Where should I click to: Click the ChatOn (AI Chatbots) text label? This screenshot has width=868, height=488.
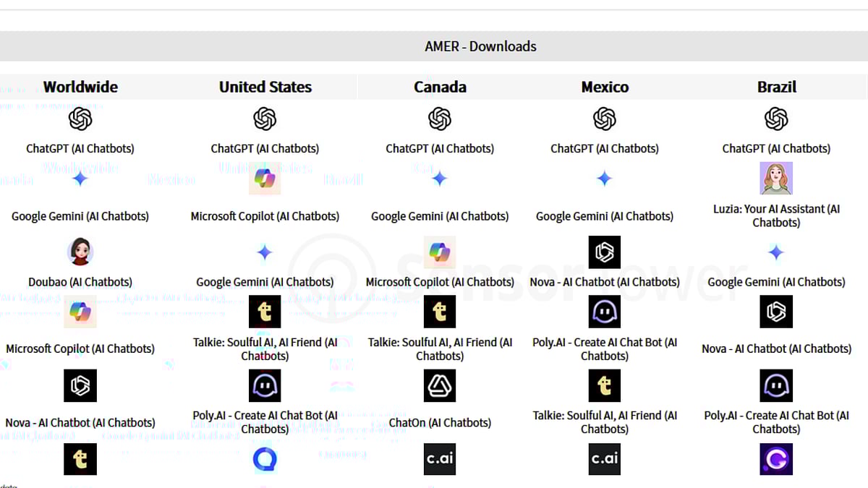point(440,422)
